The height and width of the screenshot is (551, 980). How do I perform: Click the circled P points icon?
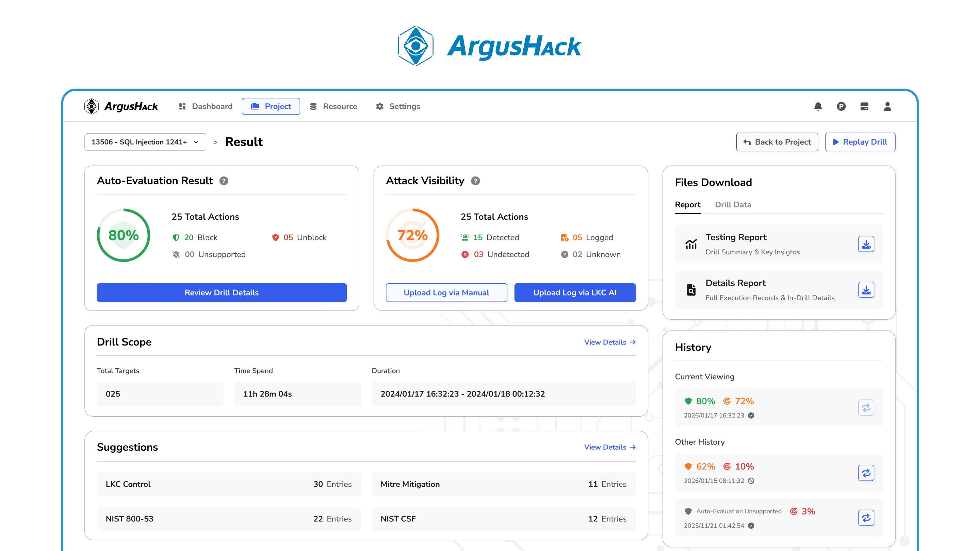tap(841, 106)
